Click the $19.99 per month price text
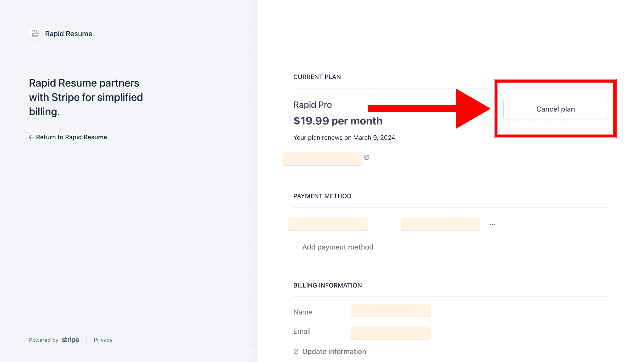This screenshot has height=362, width=644. 338,121
